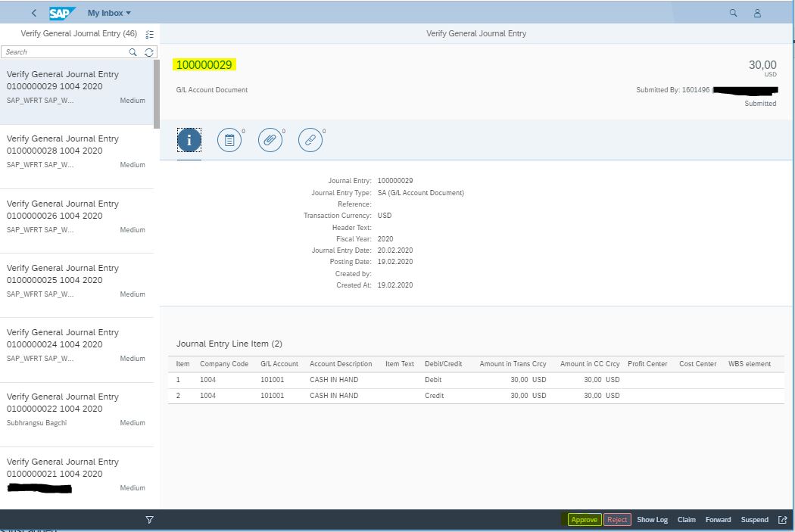Claim the current work item
The height and width of the screenshot is (532, 795).
coord(686,520)
